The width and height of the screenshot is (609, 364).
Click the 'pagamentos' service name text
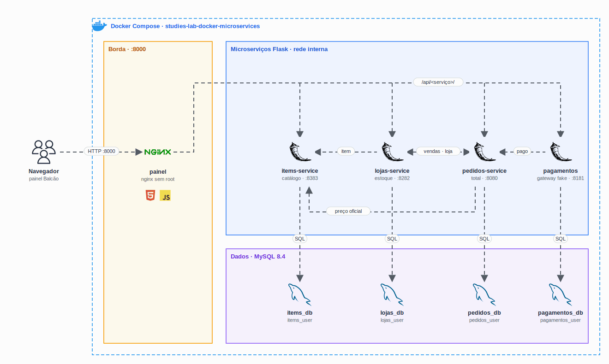(x=561, y=171)
